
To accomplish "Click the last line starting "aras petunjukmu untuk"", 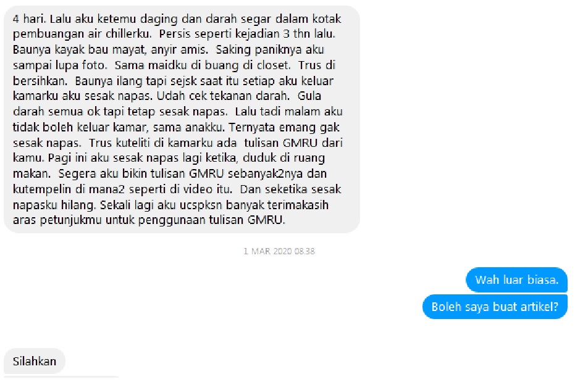I will point(149,220).
